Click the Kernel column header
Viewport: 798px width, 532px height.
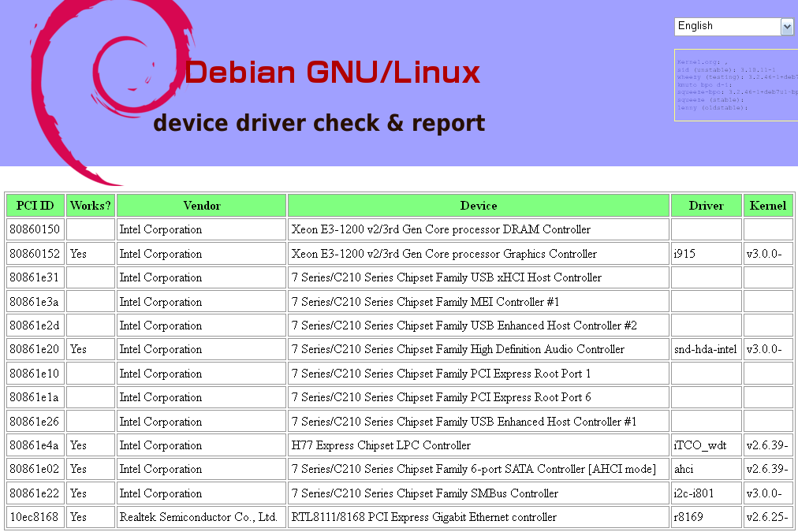[768, 206]
